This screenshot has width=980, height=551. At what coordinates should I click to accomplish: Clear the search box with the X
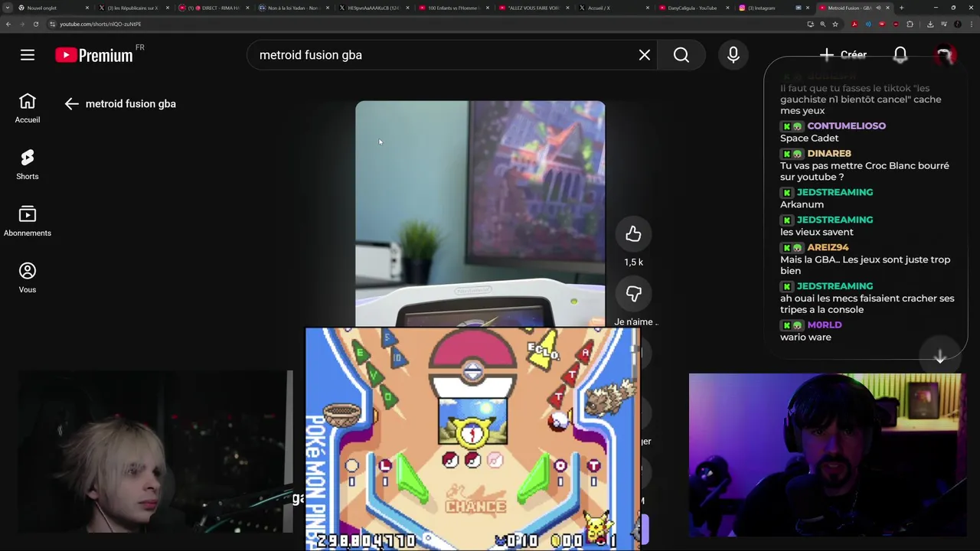pos(645,55)
